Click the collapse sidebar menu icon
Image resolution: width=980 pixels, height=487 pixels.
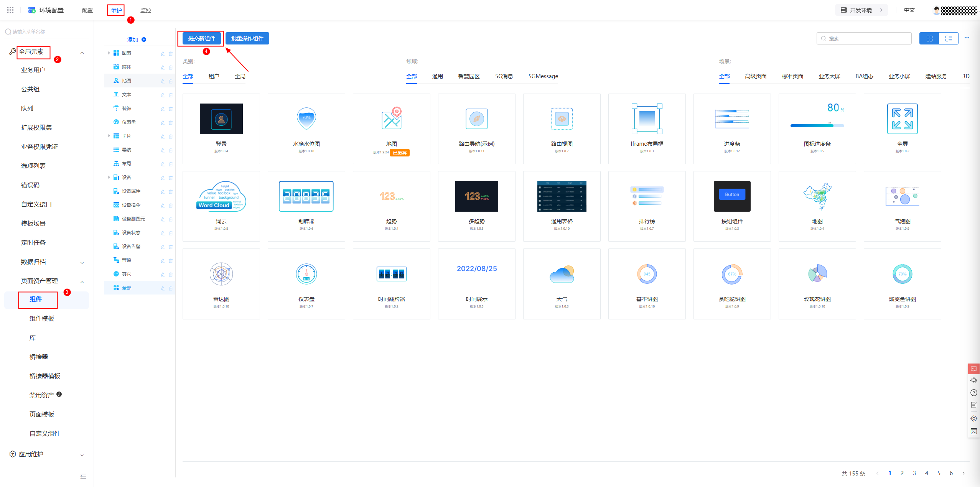(83, 476)
